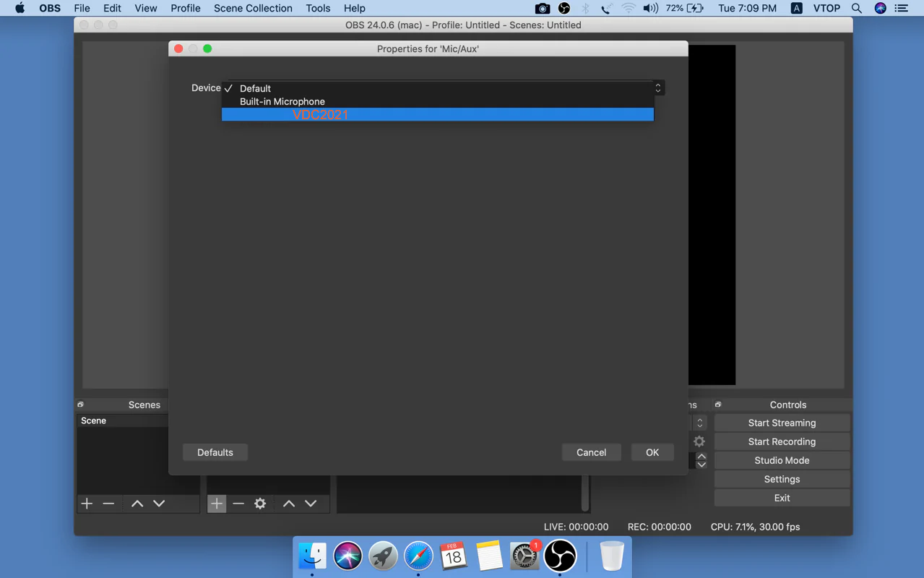
Task: Click the gear icon beside Start Recording
Action: click(699, 441)
